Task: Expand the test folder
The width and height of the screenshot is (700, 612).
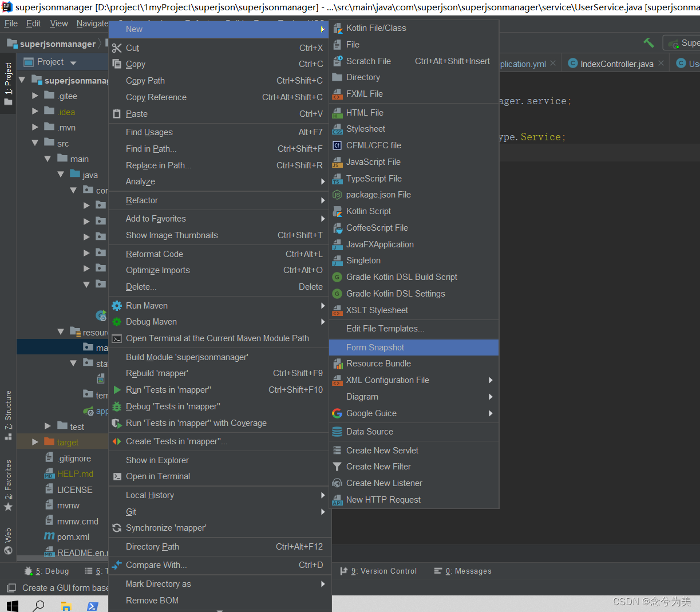Action: click(x=48, y=427)
